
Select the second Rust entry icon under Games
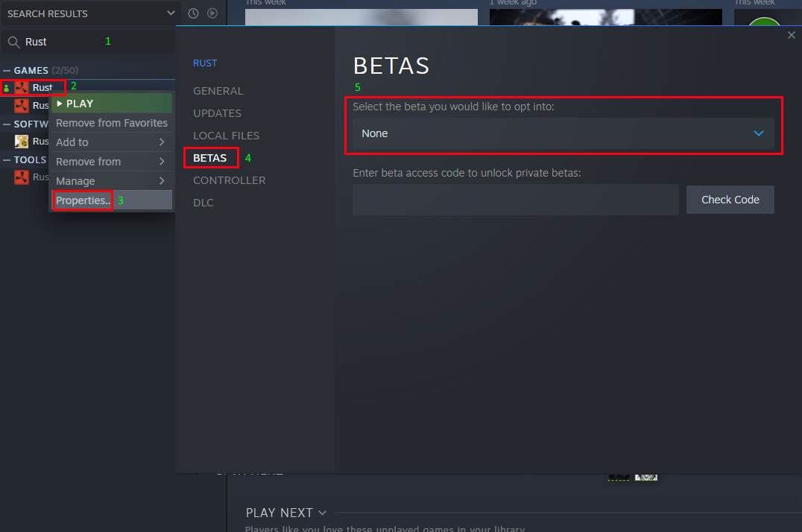22,105
